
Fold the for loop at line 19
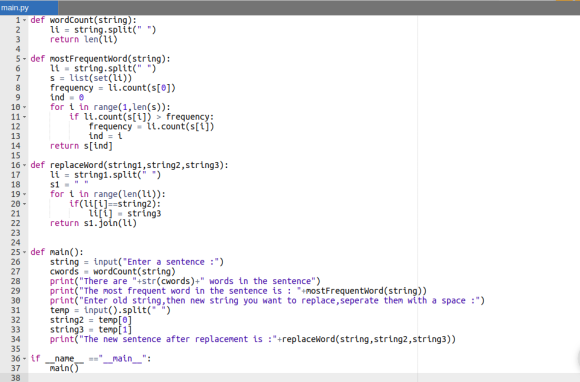[25, 195]
